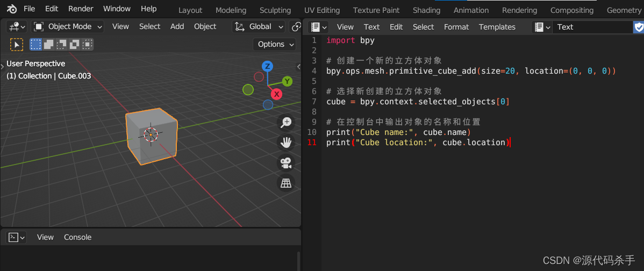Open the console View menu

click(x=45, y=237)
